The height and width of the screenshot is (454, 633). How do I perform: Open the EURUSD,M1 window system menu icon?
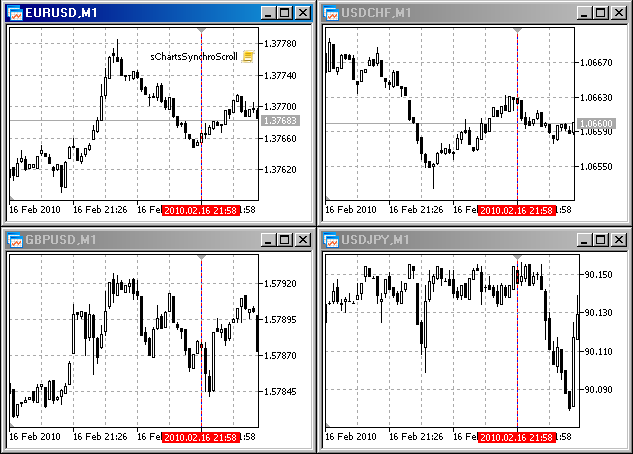pos(15,13)
